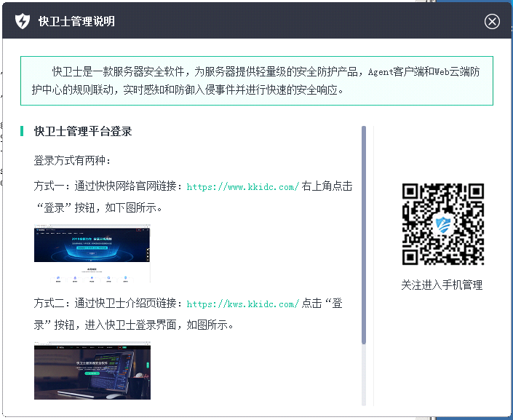Click the 快卫士管理平台登录 heading
Image resolution: width=513 pixels, height=420 pixels.
83,131
